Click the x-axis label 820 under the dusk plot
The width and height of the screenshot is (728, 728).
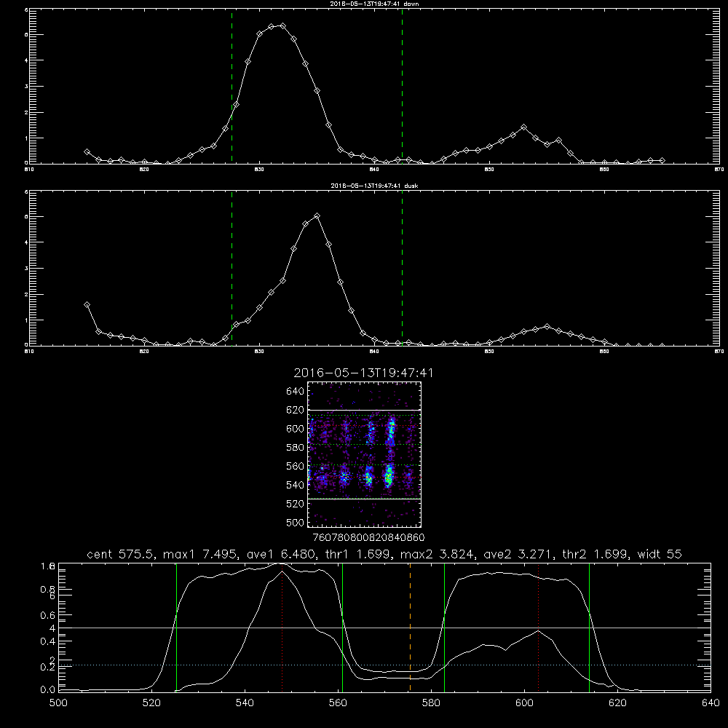tap(144, 352)
